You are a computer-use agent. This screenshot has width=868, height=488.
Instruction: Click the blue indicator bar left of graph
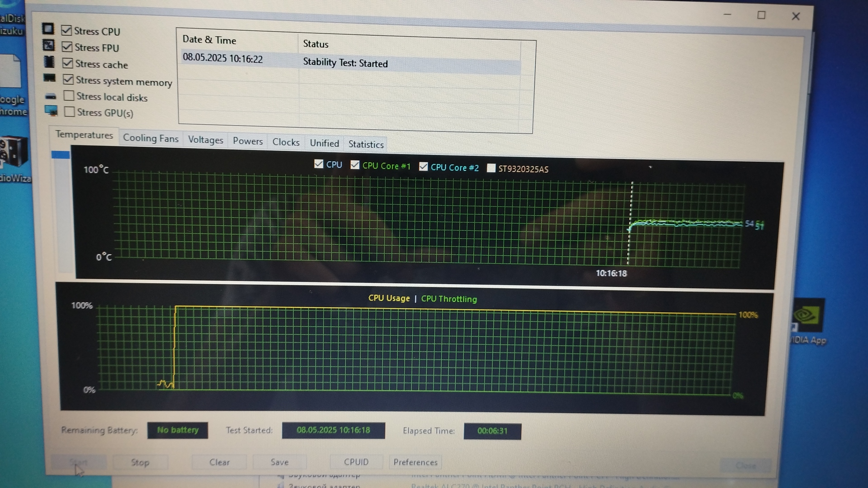(61, 155)
